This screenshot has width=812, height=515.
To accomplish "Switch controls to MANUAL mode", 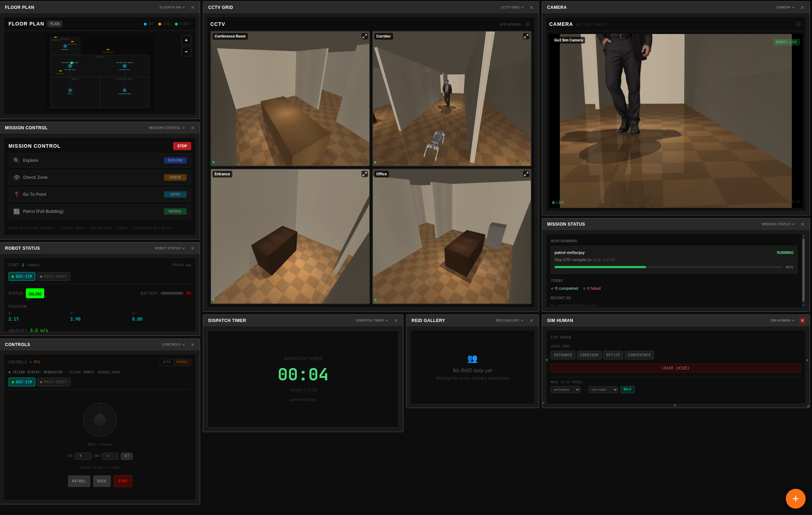I will (x=182, y=362).
